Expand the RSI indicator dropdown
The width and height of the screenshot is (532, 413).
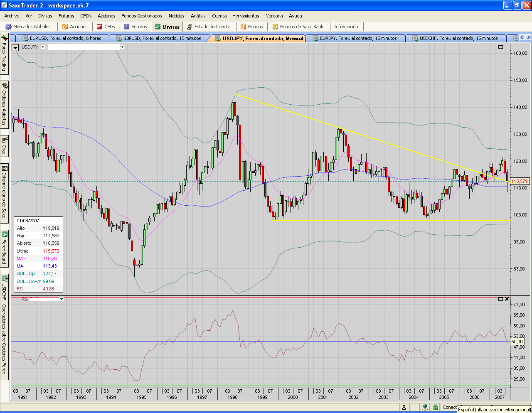(x=61, y=299)
